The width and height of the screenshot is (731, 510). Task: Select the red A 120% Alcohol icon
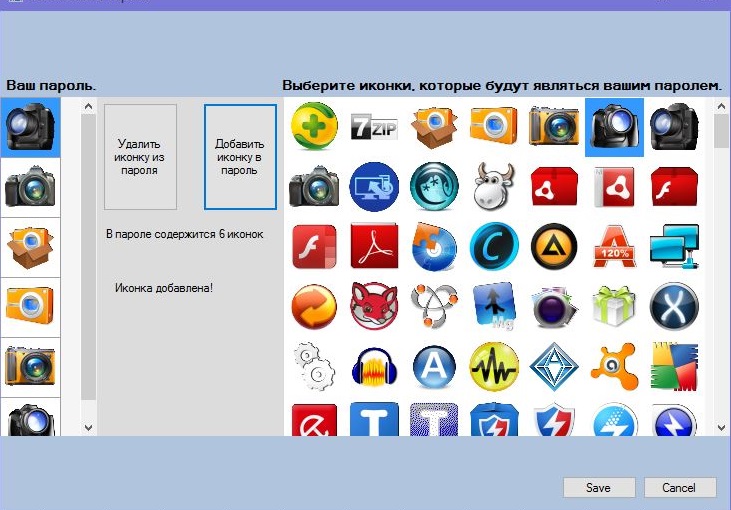click(614, 246)
